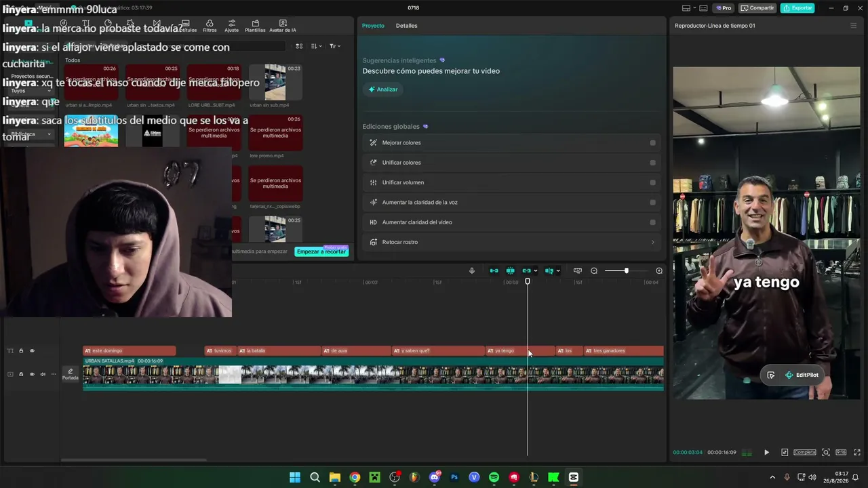Click the Compartir button
The width and height of the screenshot is (868, 488).
pos(757,8)
